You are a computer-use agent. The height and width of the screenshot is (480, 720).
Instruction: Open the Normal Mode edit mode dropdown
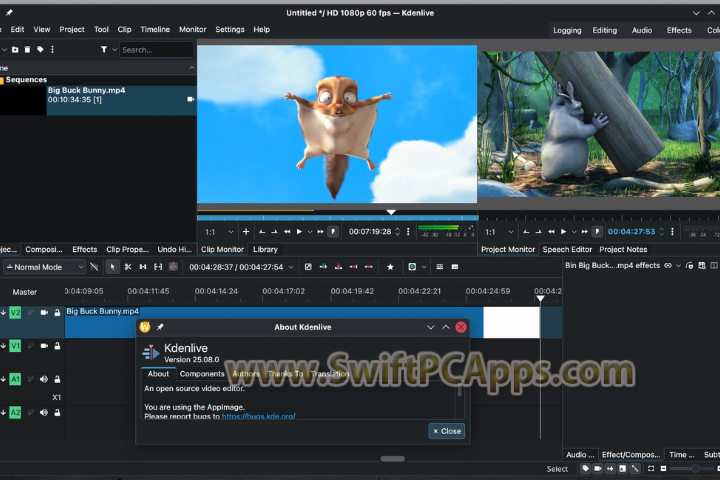tap(45, 267)
